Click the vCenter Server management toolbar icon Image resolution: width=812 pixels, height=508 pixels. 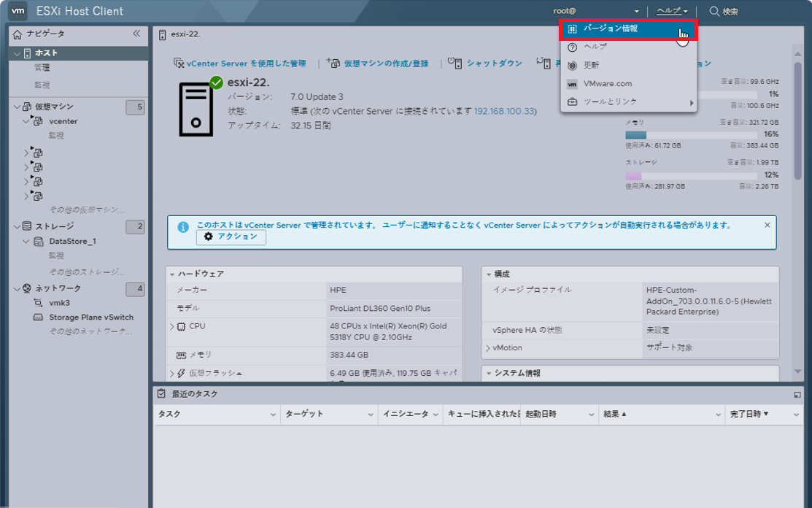point(179,64)
